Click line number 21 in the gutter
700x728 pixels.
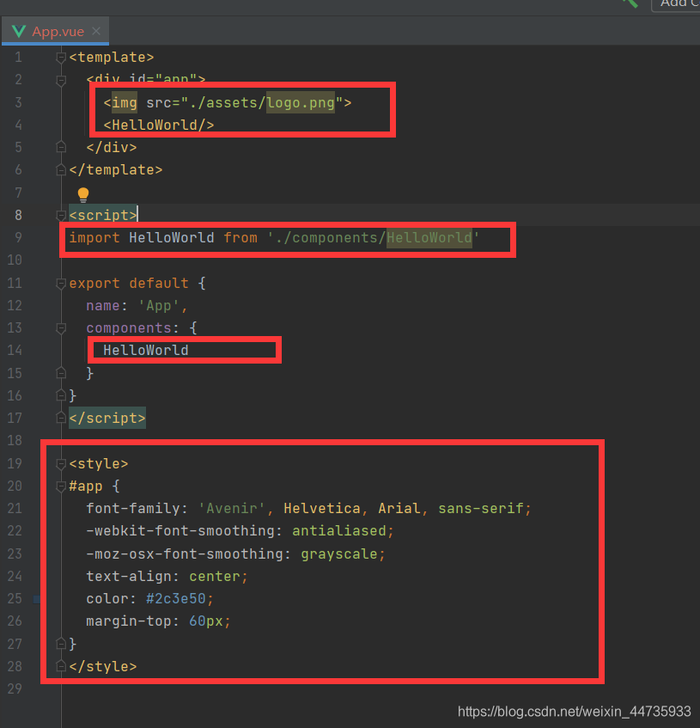coord(15,508)
